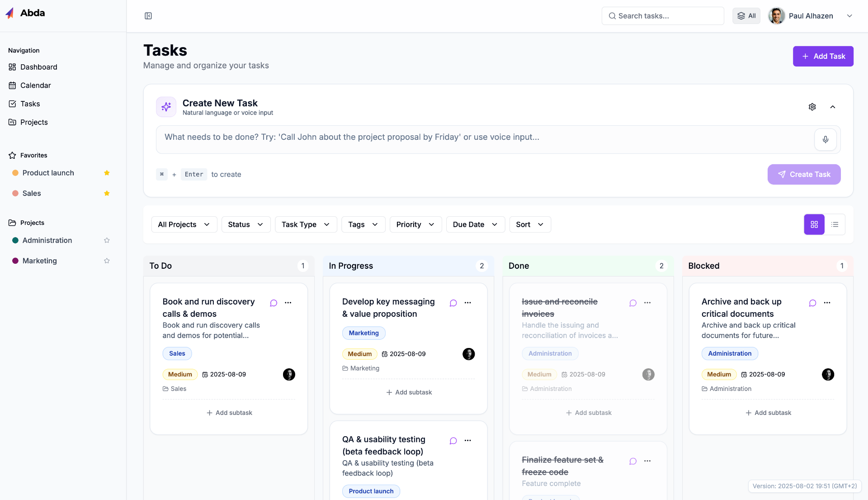Click assignee avatar on Issue and reconcile invoices
The width and height of the screenshot is (868, 500).
pos(648,374)
